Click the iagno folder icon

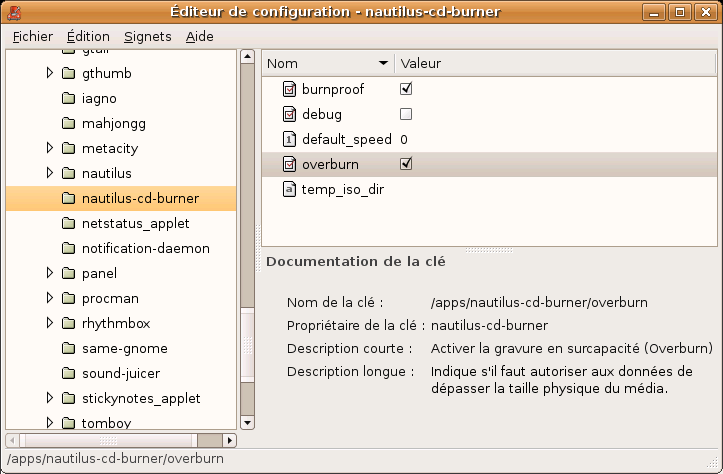click(69, 98)
